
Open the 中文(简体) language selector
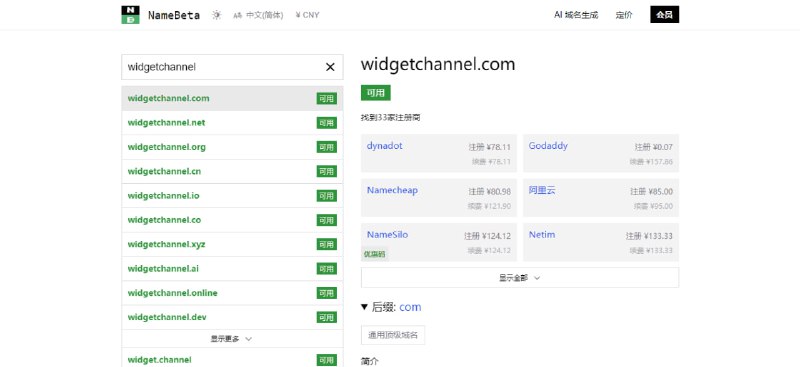tap(258, 15)
